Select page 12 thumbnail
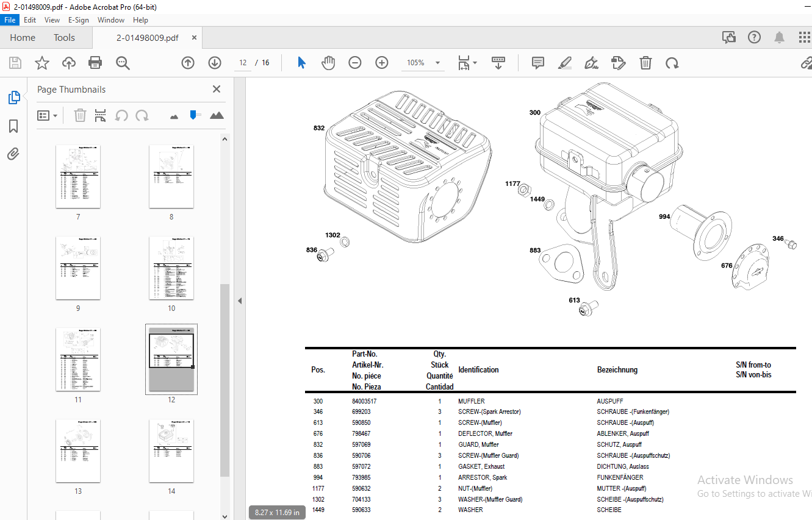This screenshot has height=520, width=812. tap(171, 359)
